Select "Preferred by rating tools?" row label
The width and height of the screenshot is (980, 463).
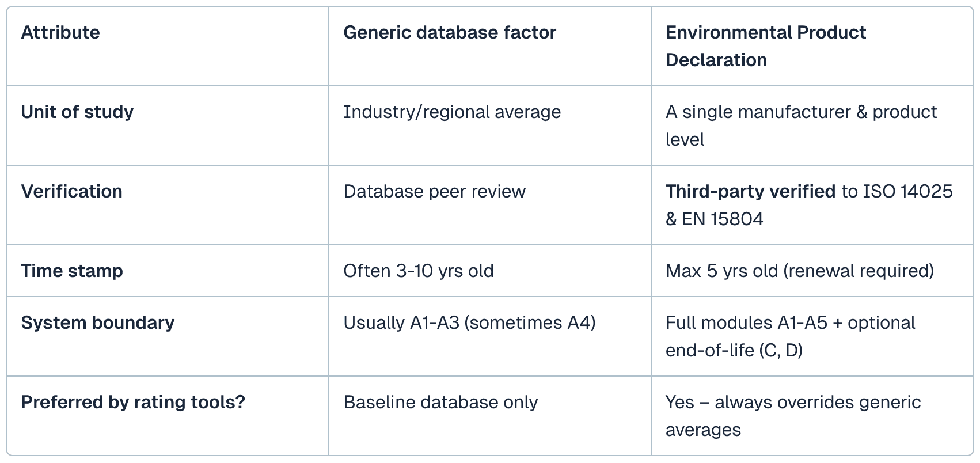[x=133, y=403]
